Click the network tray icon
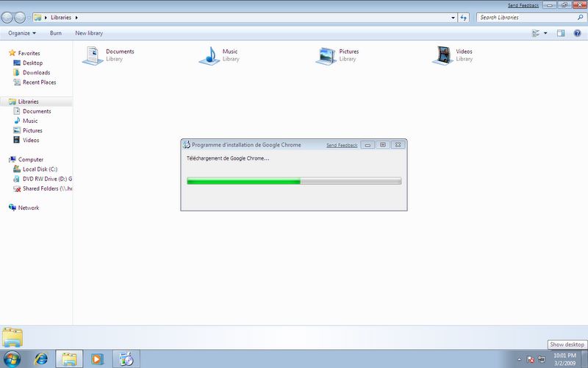This screenshot has width=588, height=368. pyautogui.click(x=541, y=359)
